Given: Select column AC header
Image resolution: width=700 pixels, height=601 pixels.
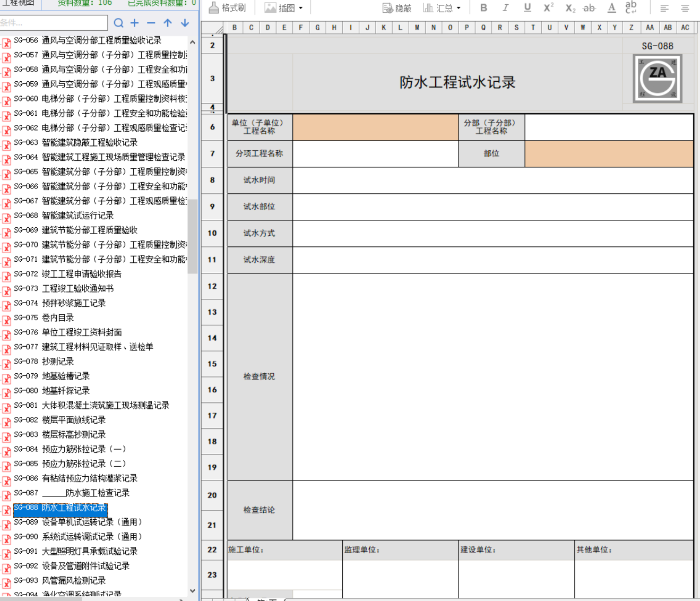Looking at the screenshot, I should [685, 28].
